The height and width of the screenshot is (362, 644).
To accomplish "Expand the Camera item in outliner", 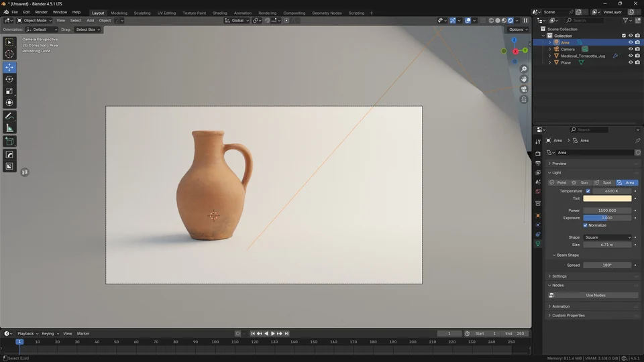I will pyautogui.click(x=550, y=49).
